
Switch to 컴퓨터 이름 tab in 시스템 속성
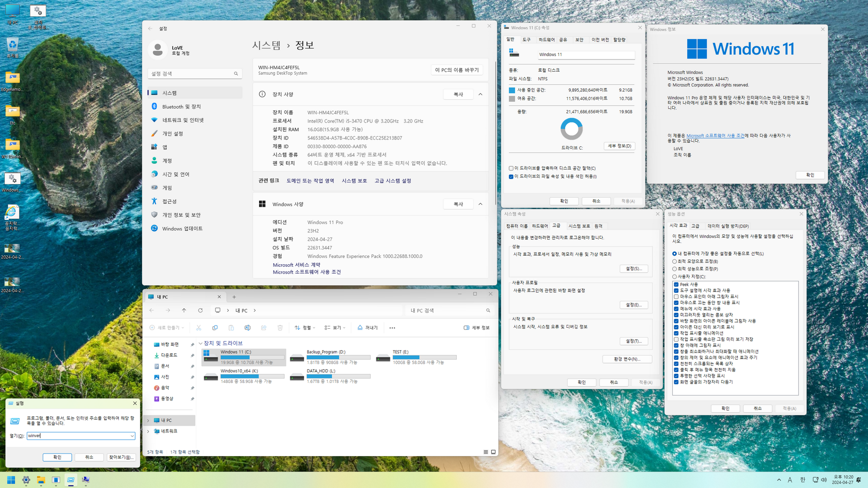[517, 226]
